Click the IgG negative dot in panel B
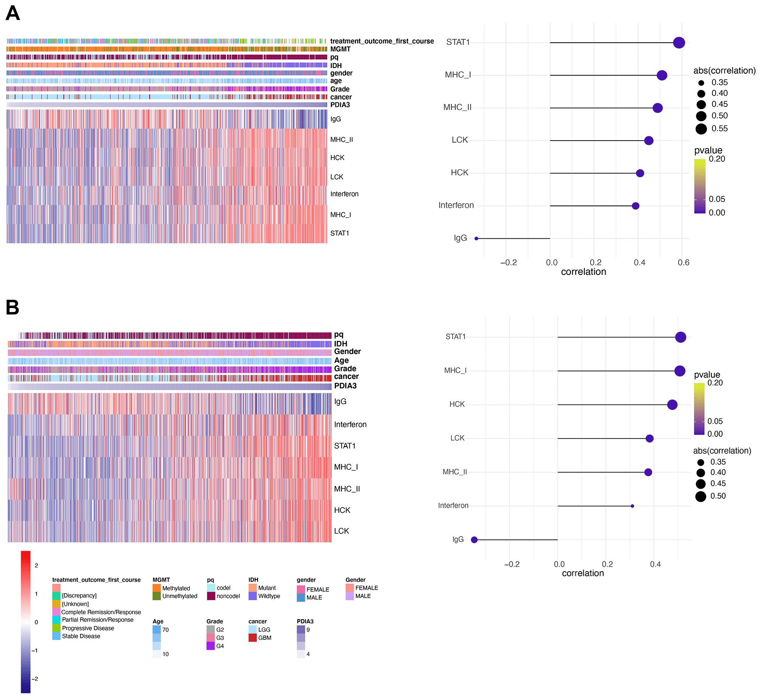Viewport: 762px width, 700px height. click(x=474, y=540)
